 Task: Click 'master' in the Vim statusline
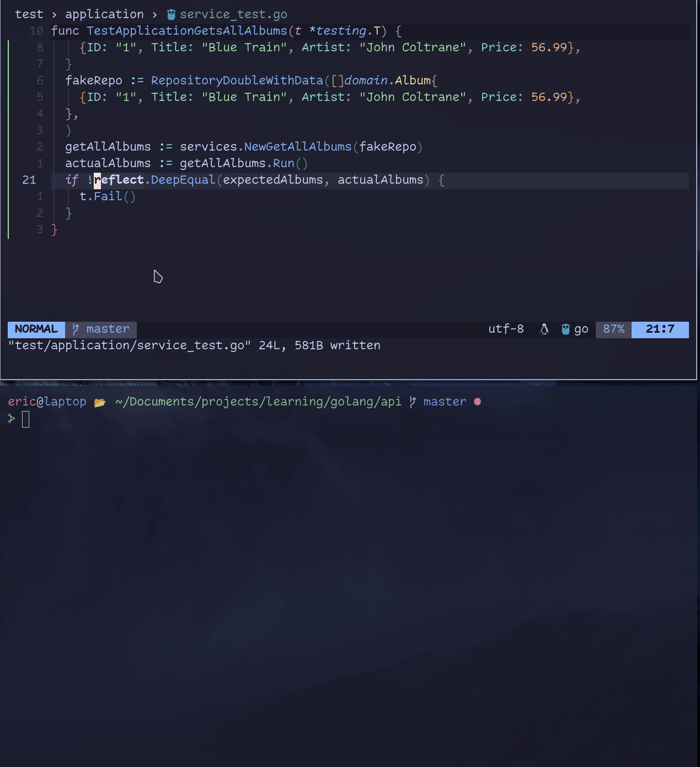pos(108,329)
